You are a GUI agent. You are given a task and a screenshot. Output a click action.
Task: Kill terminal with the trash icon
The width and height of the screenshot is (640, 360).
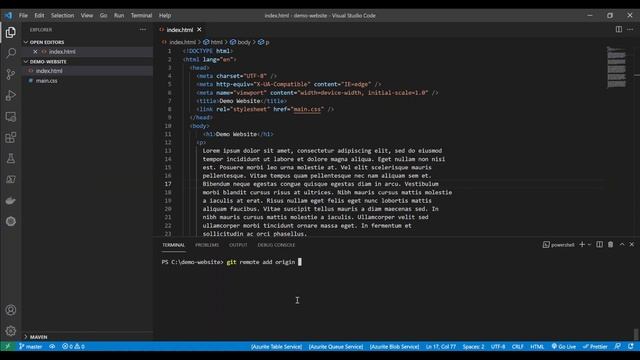tap(611, 244)
